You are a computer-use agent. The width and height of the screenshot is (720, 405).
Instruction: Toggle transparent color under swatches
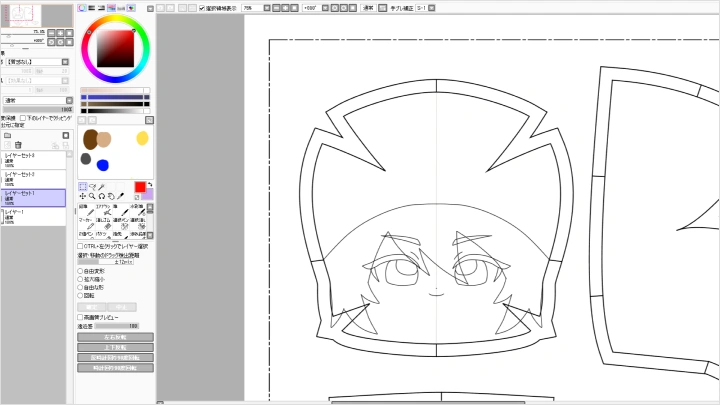pos(137,197)
